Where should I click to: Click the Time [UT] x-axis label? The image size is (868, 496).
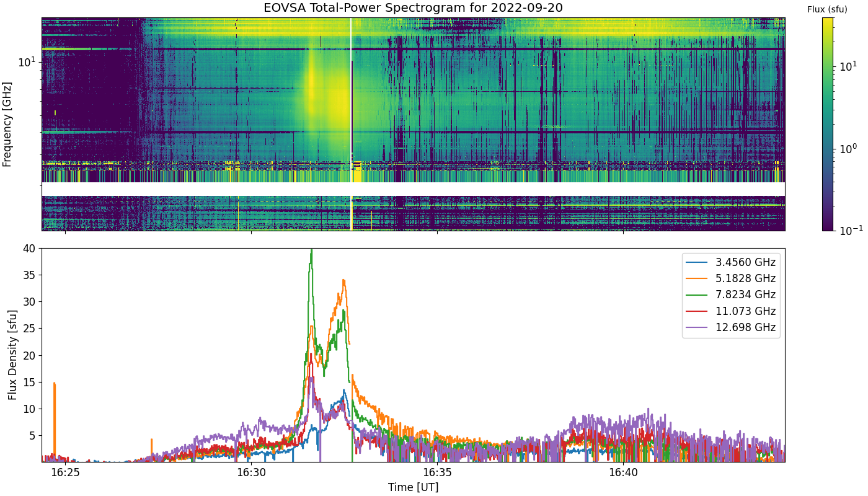pyautogui.click(x=413, y=487)
